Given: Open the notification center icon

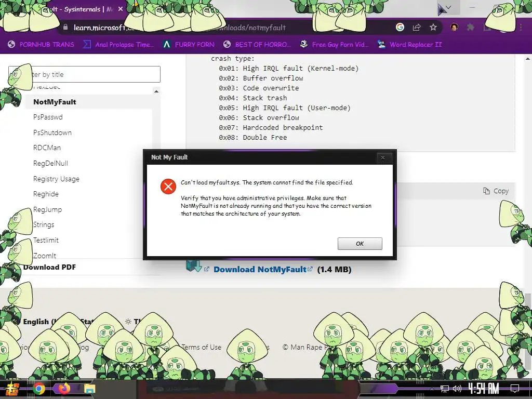Looking at the screenshot, I should click(x=515, y=389).
